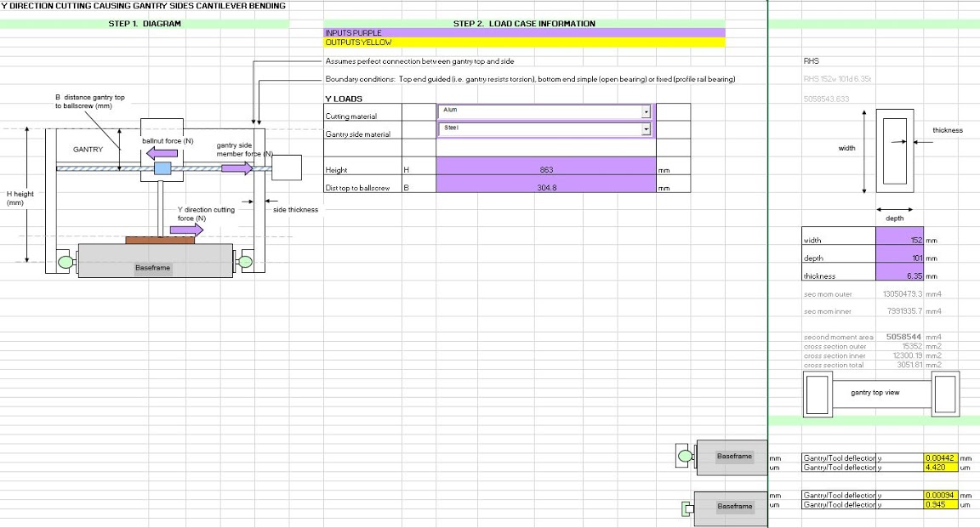Click the ballscrew distance cell showing 304.8

click(546, 187)
